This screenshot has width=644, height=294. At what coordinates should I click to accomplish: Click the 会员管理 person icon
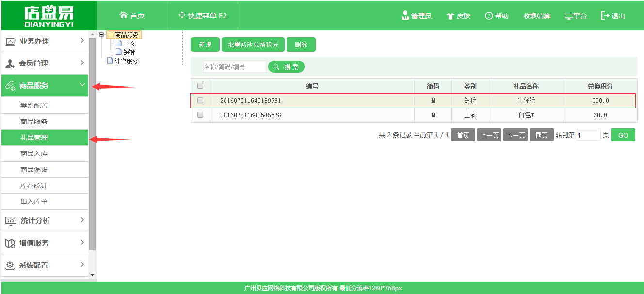point(10,63)
